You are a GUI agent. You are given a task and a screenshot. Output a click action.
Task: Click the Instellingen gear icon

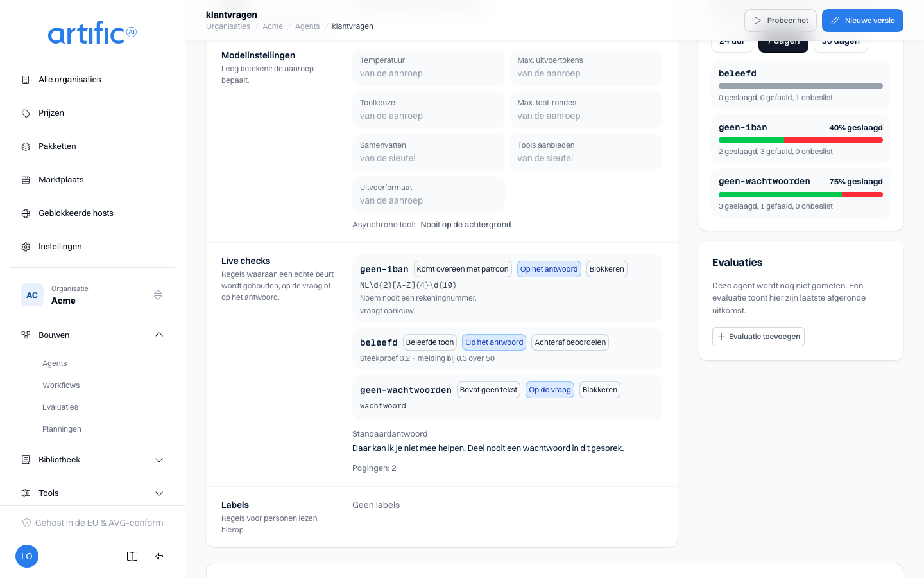pos(26,247)
